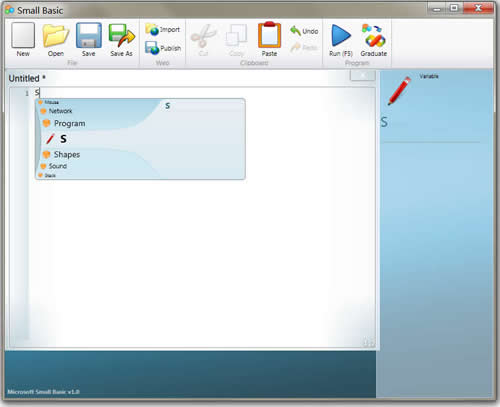Undo the last edit
The height and width of the screenshot is (407, 500).
click(x=304, y=31)
